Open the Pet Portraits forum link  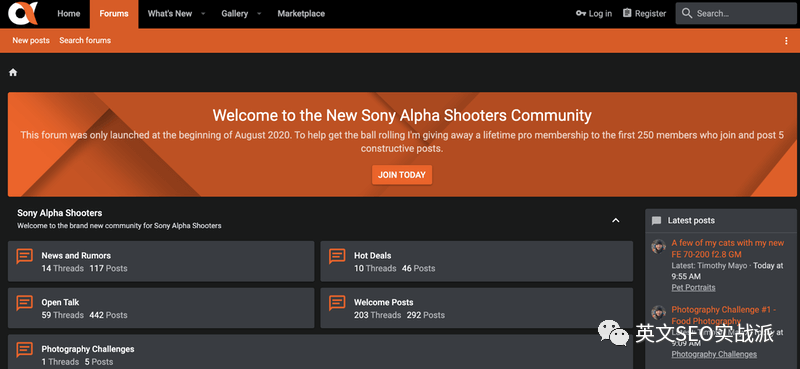[x=693, y=287]
